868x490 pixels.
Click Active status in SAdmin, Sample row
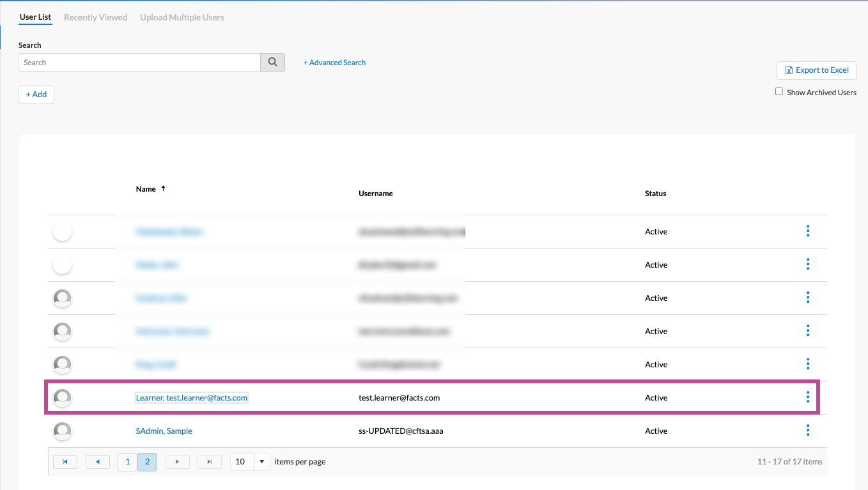[656, 431]
